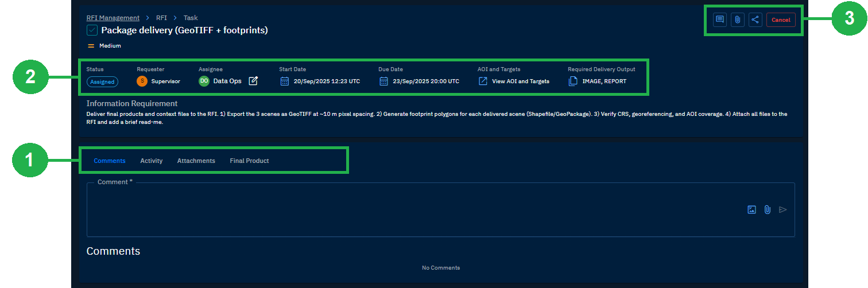Switch to the Activity tab
This screenshot has width=868, height=288.
click(152, 161)
